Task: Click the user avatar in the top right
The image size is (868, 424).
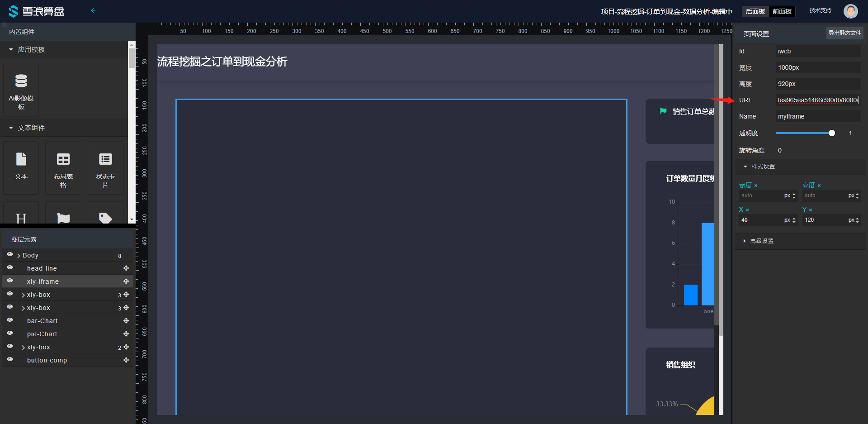Action: [850, 11]
